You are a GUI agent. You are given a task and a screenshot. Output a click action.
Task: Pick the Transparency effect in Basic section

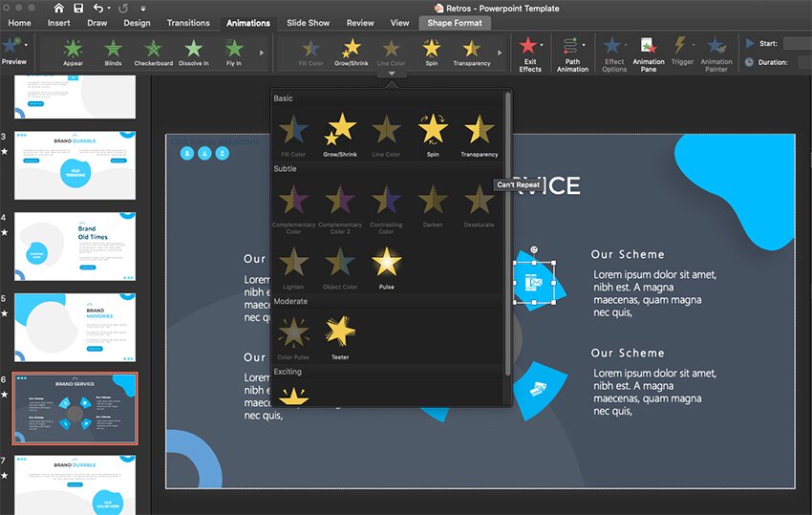[479, 132]
